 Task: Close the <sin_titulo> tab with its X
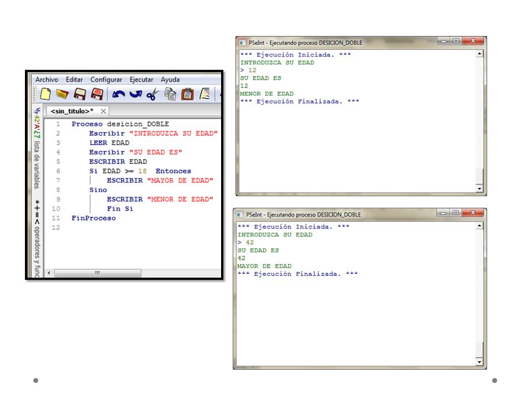point(103,111)
